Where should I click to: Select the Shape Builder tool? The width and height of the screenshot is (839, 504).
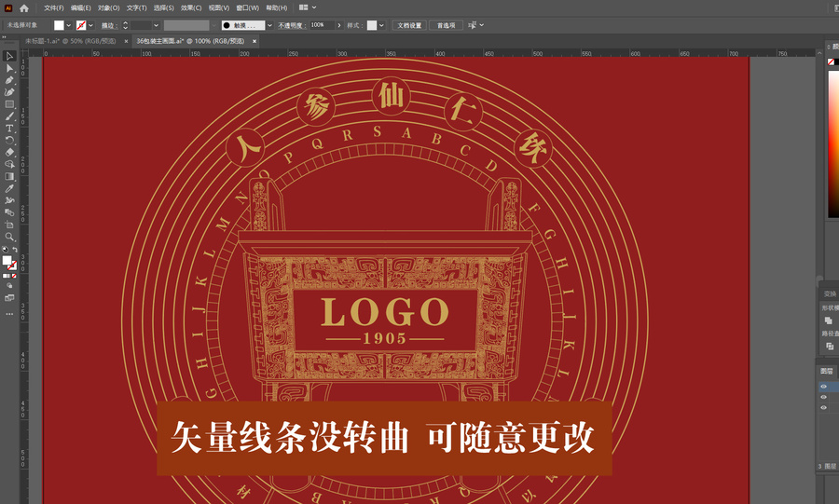tap(9, 164)
